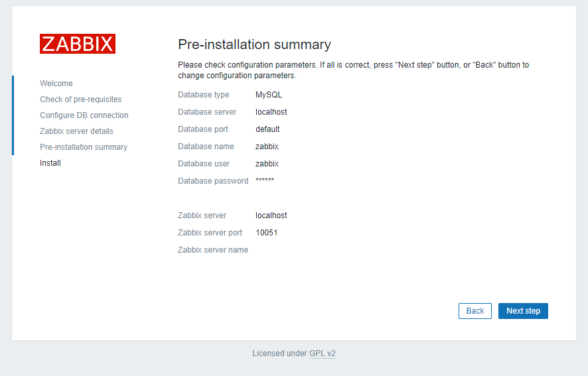Click the Database server label
The width and height of the screenshot is (588, 376).
click(x=207, y=112)
